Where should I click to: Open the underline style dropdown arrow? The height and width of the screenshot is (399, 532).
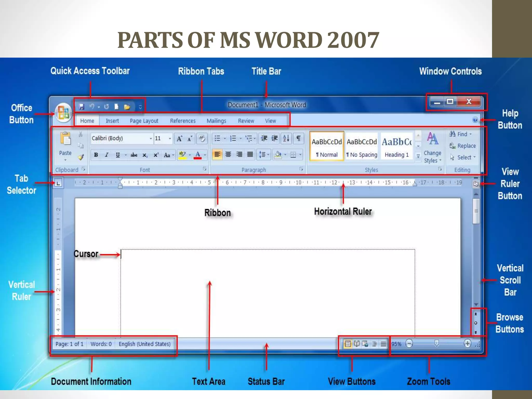[125, 155]
